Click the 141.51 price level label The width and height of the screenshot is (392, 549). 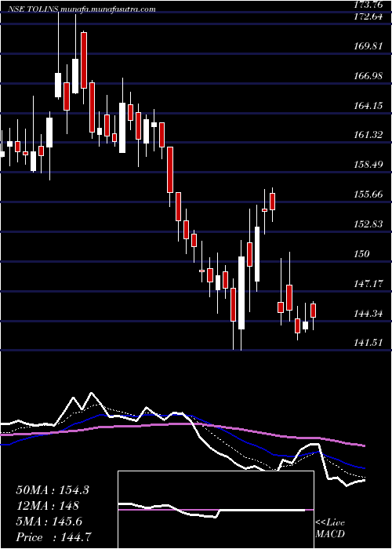pos(368,343)
